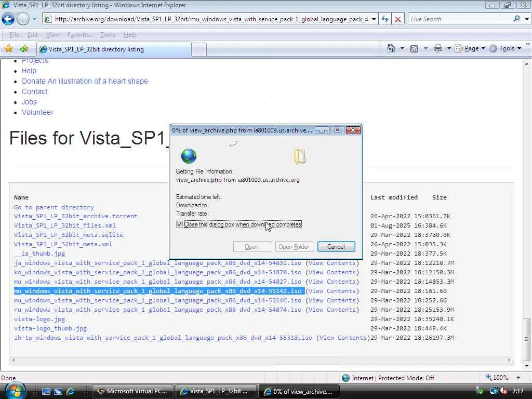The height and width of the screenshot is (399, 532).
Task: Open the File menu
Action: tap(14, 35)
